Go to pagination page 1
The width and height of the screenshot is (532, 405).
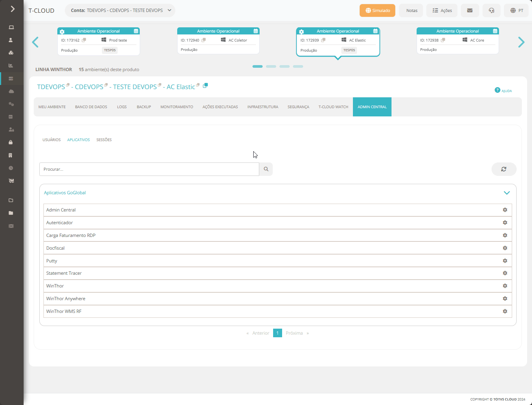pyautogui.click(x=278, y=333)
